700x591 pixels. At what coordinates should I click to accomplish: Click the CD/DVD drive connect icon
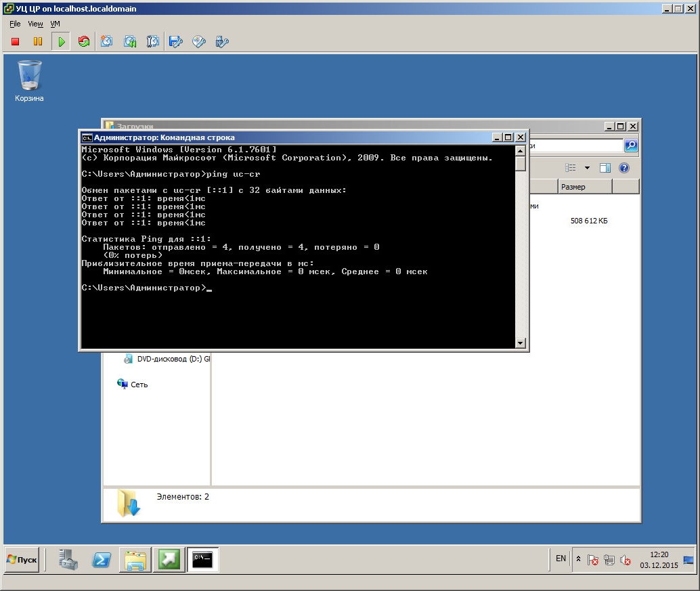199,42
